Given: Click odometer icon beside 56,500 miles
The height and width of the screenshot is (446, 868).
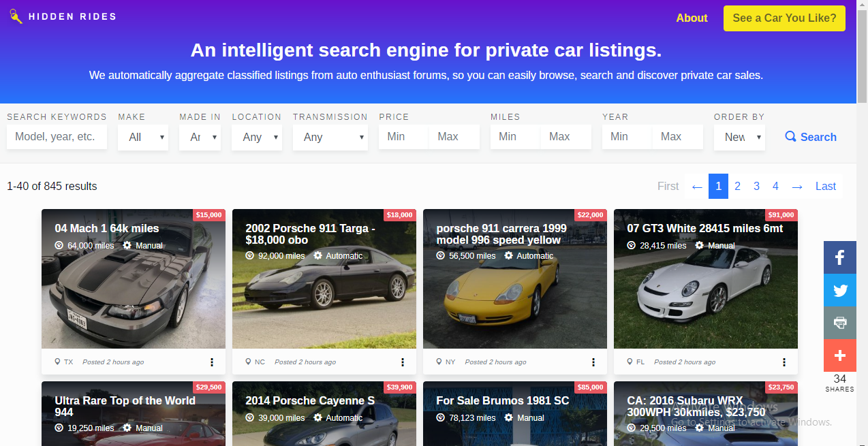Looking at the screenshot, I should pos(441,255).
